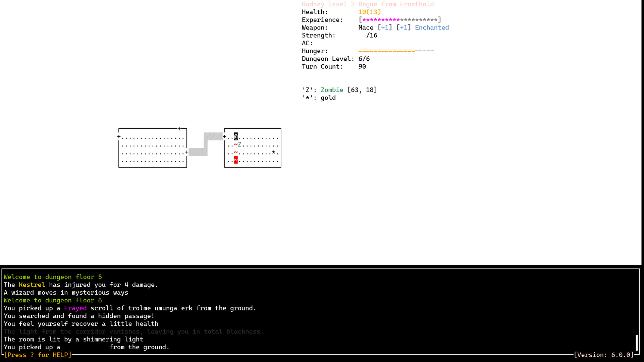Click the yellow Kestrel name in log
This screenshot has width=644, height=362.
(32, 285)
